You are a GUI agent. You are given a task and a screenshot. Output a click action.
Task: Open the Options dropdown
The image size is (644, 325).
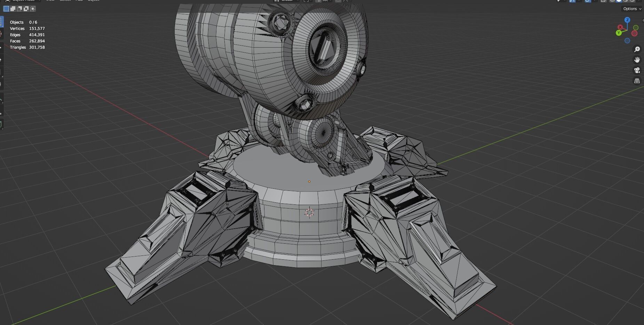(632, 9)
